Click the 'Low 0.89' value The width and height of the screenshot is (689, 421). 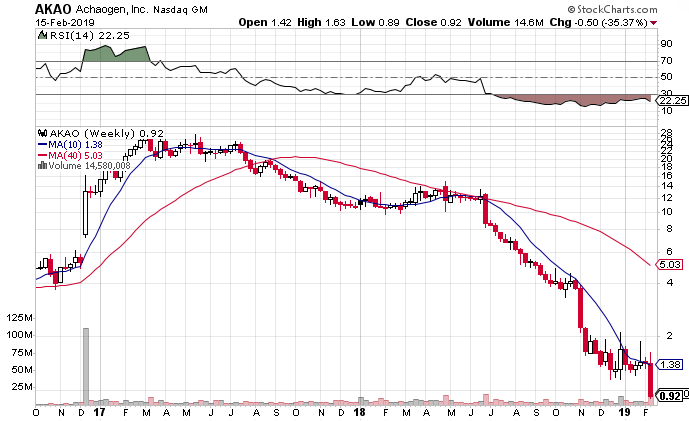(375, 22)
